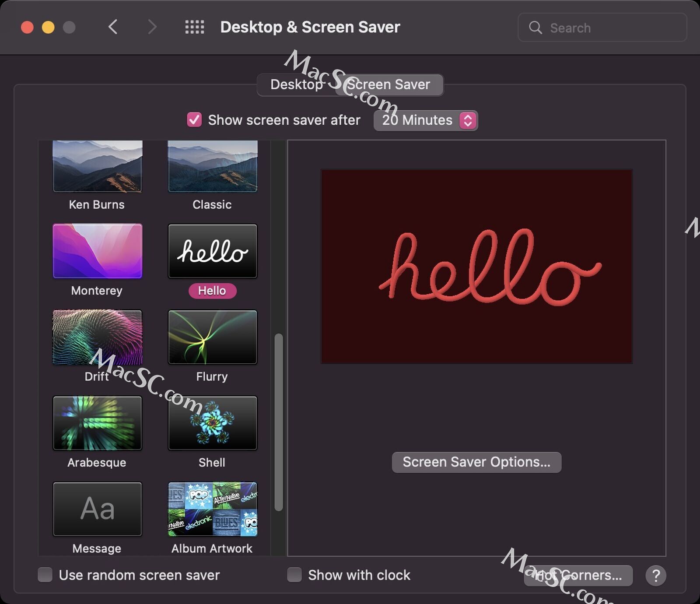Go forward with the right chevron
The height and width of the screenshot is (604, 700).
(x=152, y=27)
